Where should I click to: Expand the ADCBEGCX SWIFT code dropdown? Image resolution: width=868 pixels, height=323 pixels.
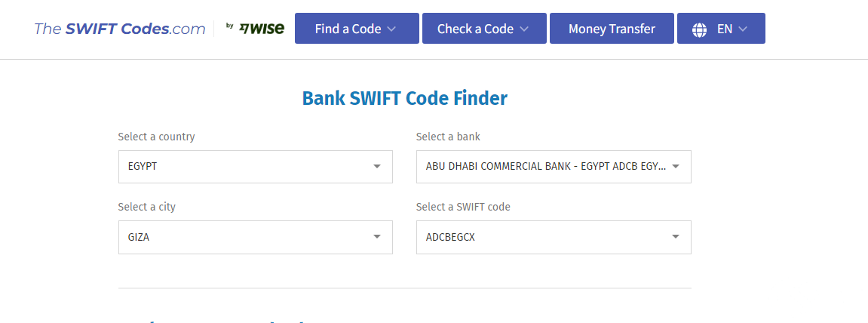tap(554, 237)
